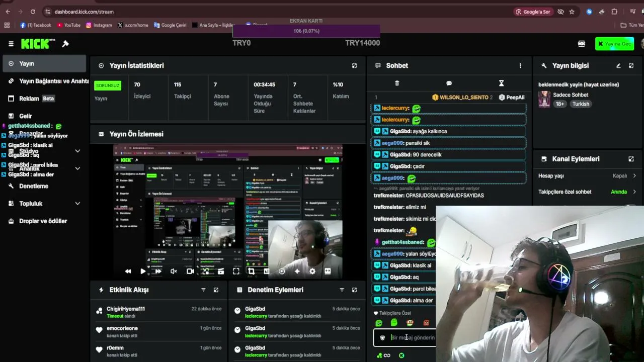Expand the Kanal Eylemleri panel
Viewport: 644px width, 362px height.
point(631,159)
